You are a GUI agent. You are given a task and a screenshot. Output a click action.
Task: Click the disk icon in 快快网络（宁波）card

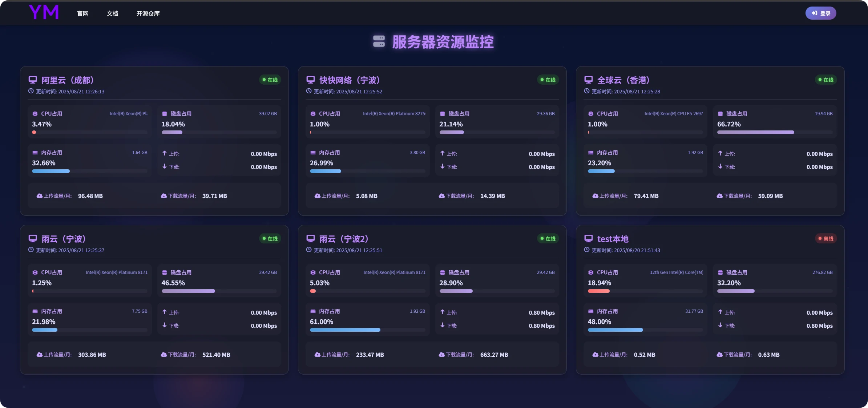(x=443, y=114)
